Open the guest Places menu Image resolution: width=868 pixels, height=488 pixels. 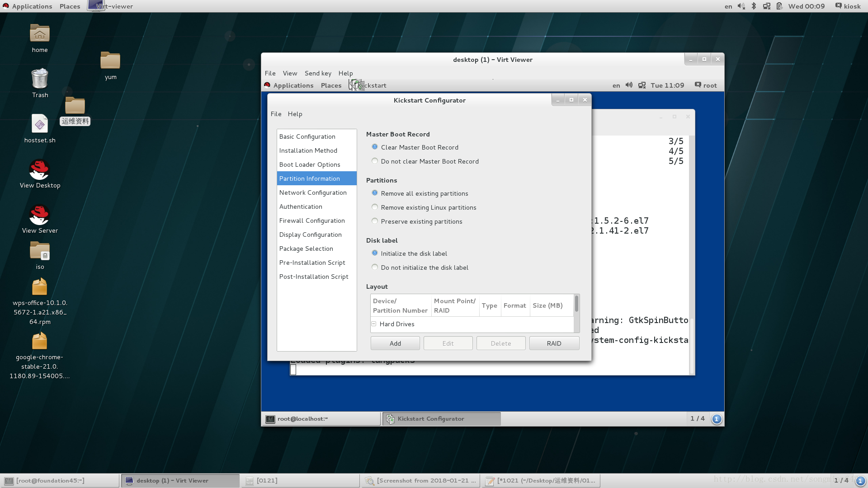[331, 85]
